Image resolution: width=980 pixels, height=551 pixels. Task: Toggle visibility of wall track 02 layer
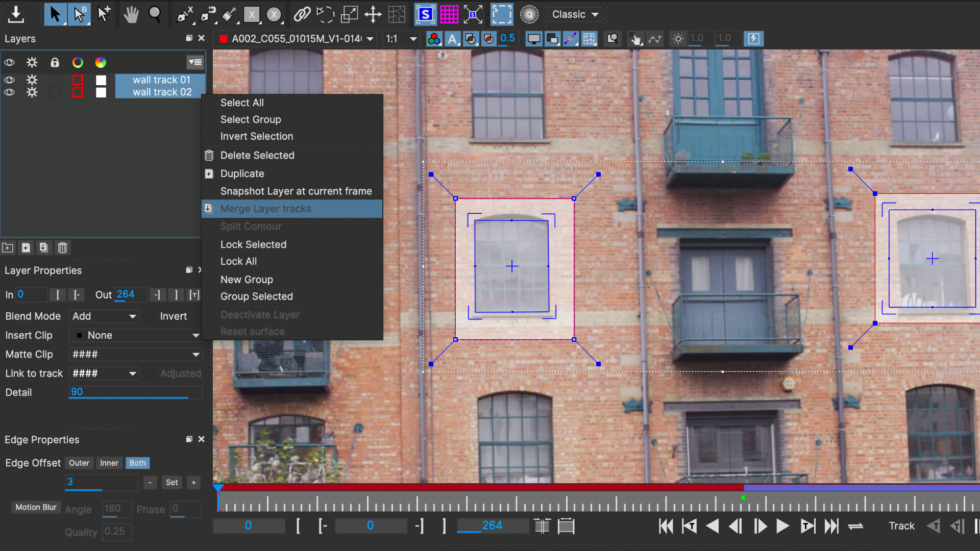click(9, 91)
